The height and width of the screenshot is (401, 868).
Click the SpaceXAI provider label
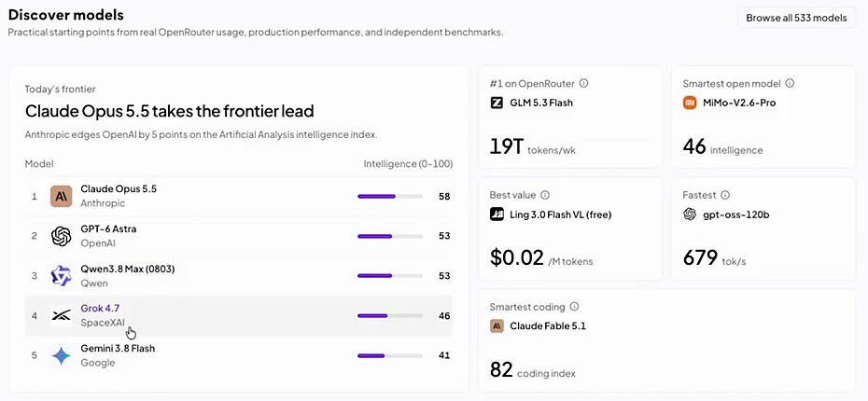103,323
